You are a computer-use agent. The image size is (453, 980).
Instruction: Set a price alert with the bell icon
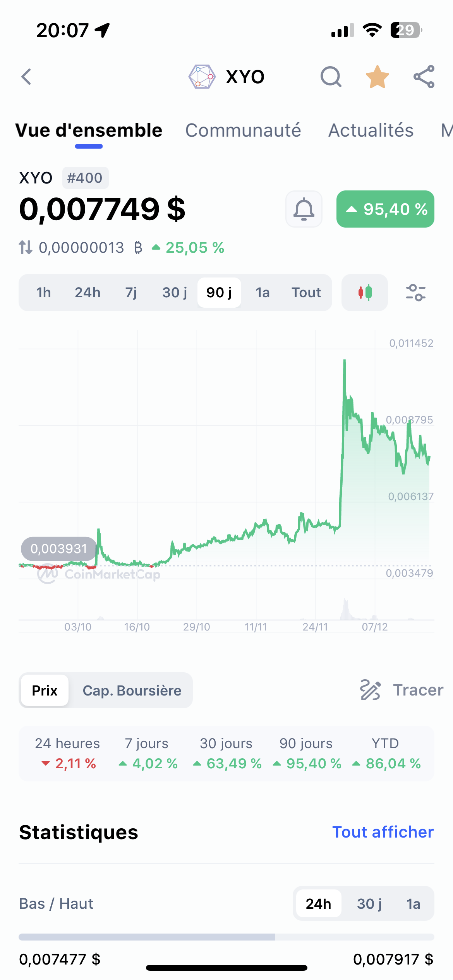point(304,209)
